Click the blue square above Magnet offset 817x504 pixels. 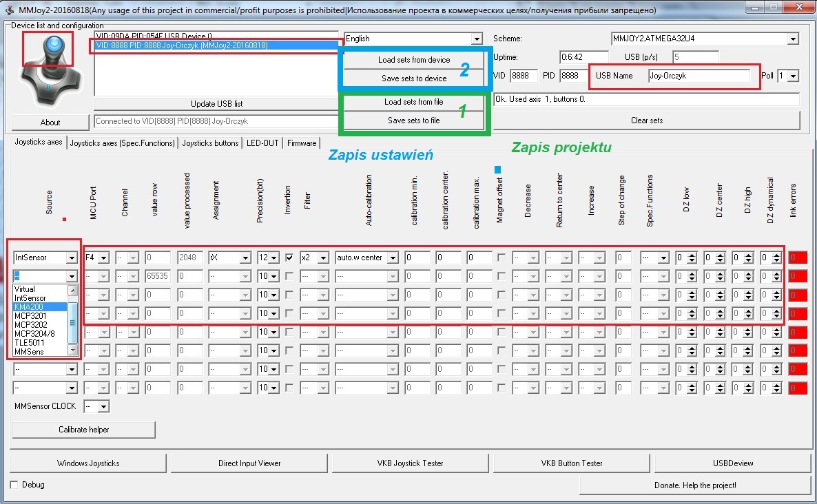(498, 169)
